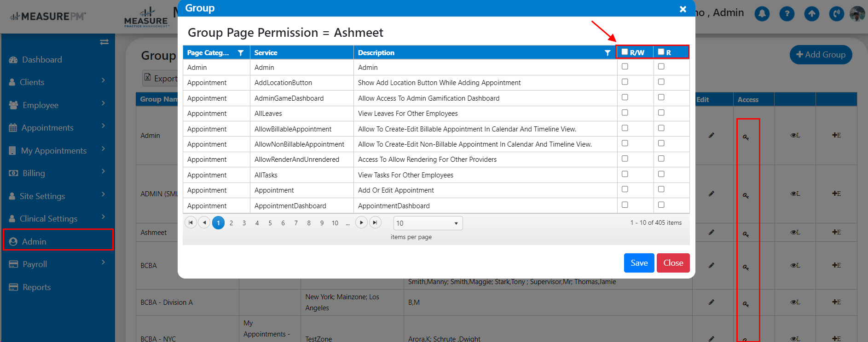868x342 pixels.
Task: Check R/W for the Admin service row
Action: pos(625,67)
